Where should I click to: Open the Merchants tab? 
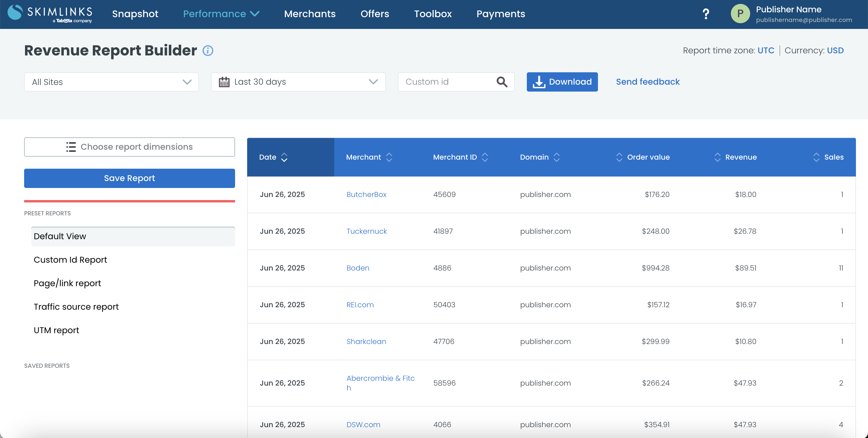pyautogui.click(x=309, y=14)
